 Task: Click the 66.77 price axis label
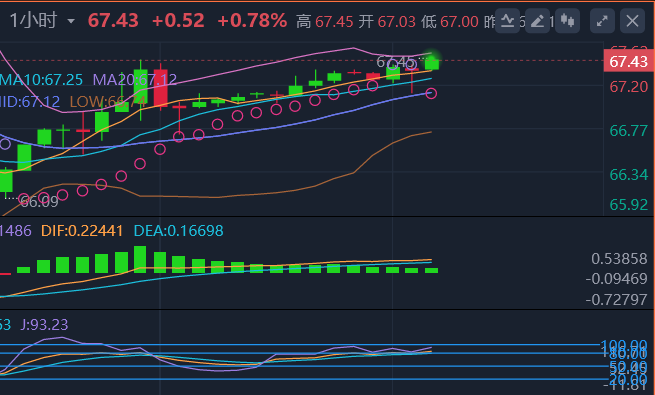[629, 131]
